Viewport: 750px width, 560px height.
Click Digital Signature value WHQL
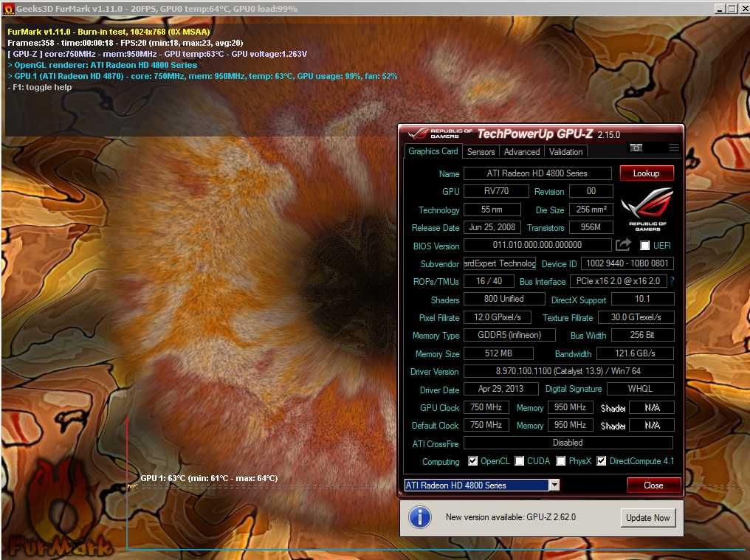pyautogui.click(x=640, y=389)
